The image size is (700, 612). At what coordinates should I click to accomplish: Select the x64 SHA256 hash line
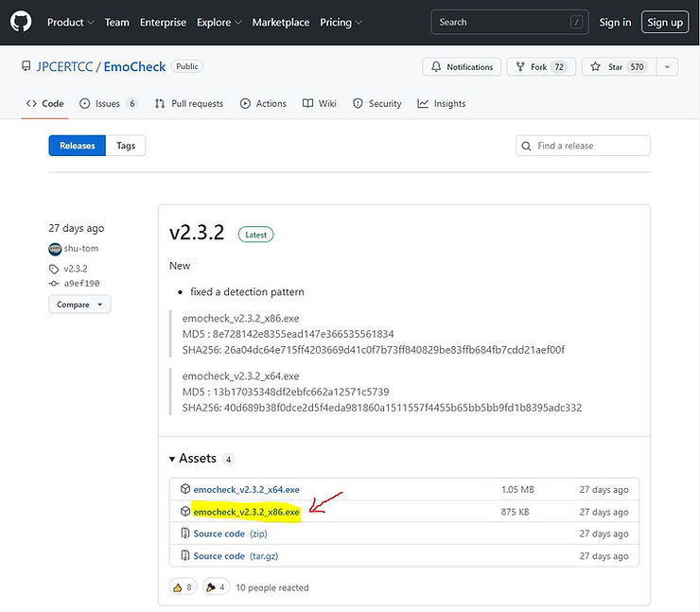click(x=382, y=408)
